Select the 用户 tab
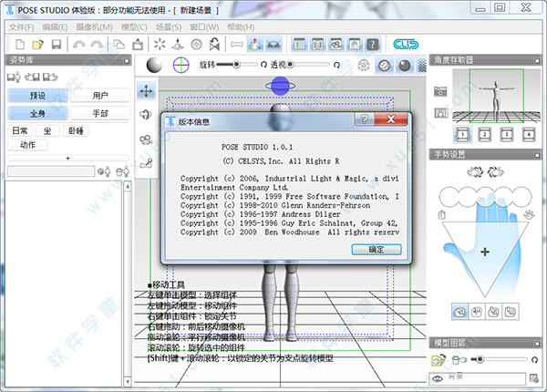This screenshot has width=547, height=392. pos(100,95)
